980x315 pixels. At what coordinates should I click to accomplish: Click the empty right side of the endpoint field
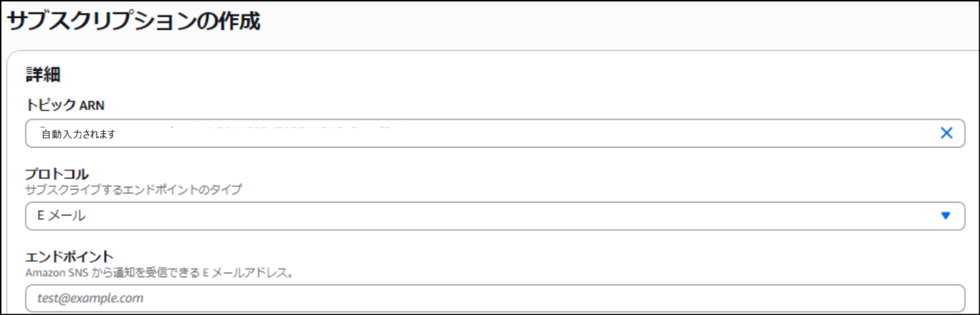coord(789,298)
